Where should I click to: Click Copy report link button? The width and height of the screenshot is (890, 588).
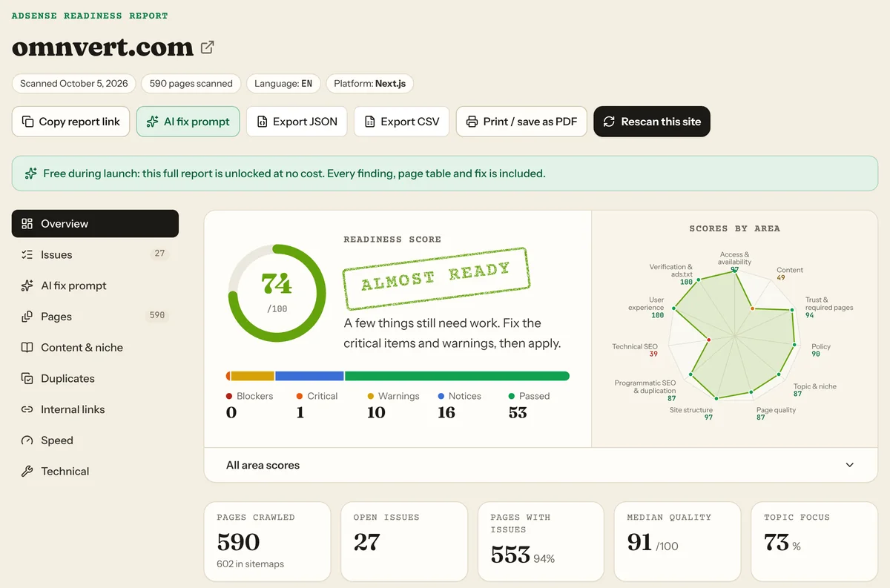[71, 122]
